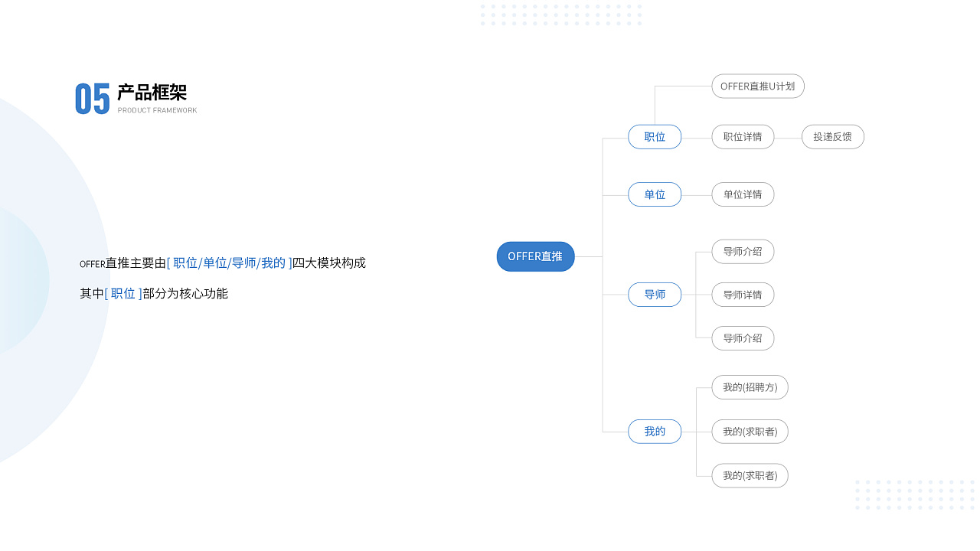The width and height of the screenshot is (980, 551).
Task: Select the 我的 branch node
Action: (655, 432)
